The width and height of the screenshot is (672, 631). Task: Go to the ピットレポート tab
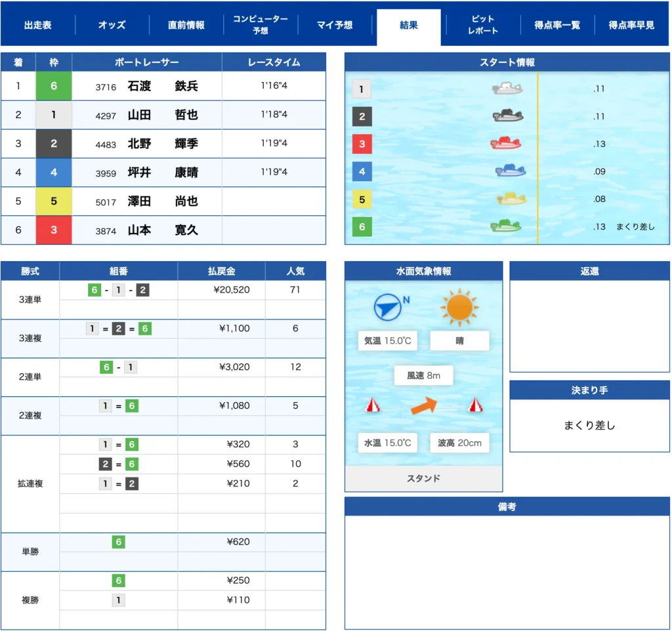tap(483, 25)
